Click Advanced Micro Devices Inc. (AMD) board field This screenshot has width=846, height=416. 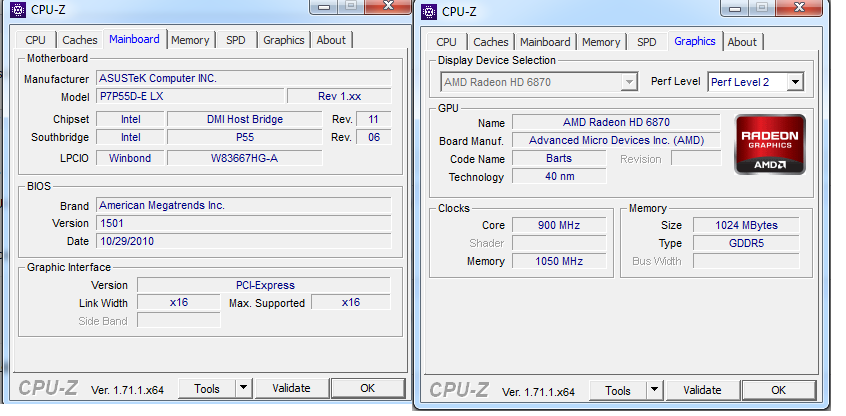[616, 140]
